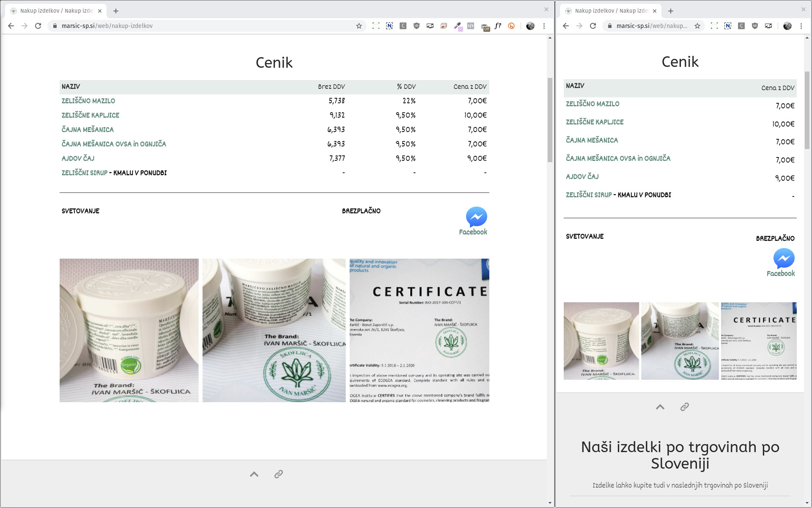Open Chrome three-dot menu in left window
This screenshot has width=812, height=508.
(x=544, y=26)
